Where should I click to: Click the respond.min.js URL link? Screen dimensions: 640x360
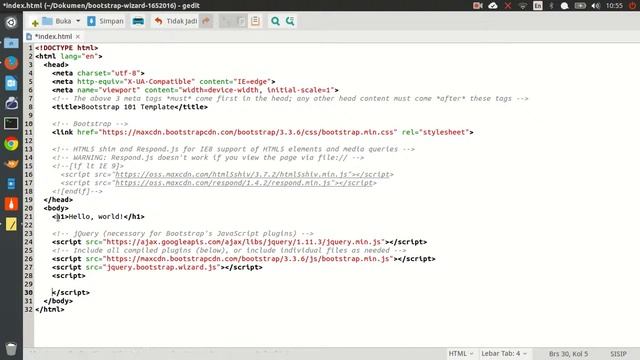point(222,183)
